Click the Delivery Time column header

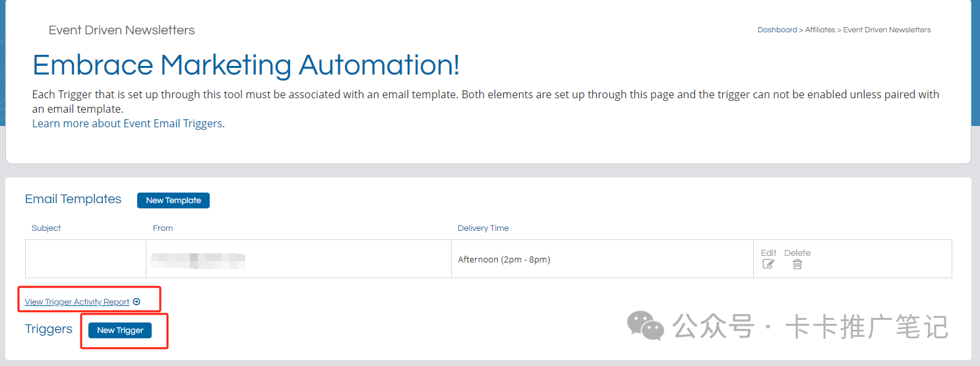(483, 228)
